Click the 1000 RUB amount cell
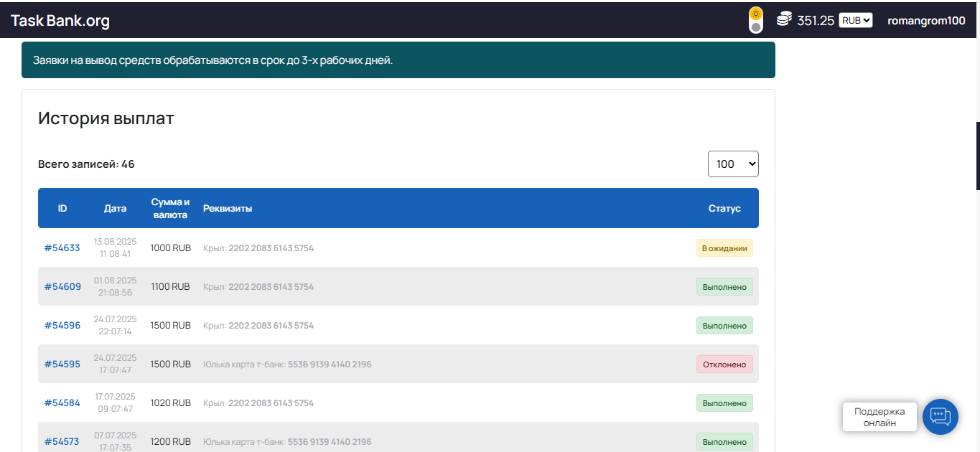980x452 pixels. [x=171, y=248]
